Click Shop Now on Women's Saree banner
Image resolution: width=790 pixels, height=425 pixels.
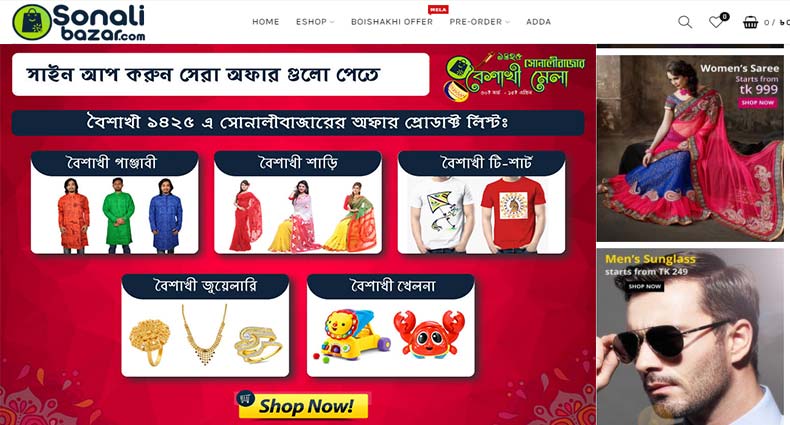tap(757, 102)
